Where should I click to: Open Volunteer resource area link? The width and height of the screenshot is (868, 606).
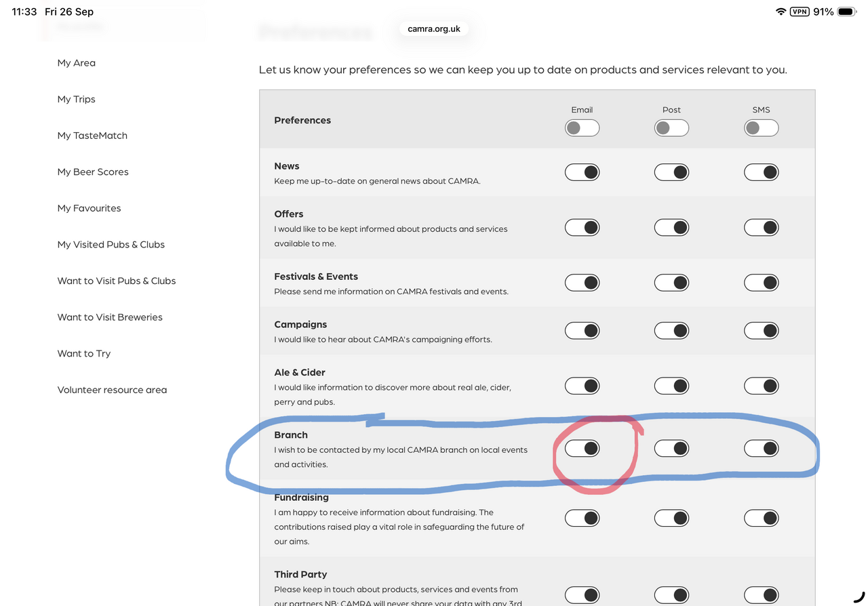point(112,390)
